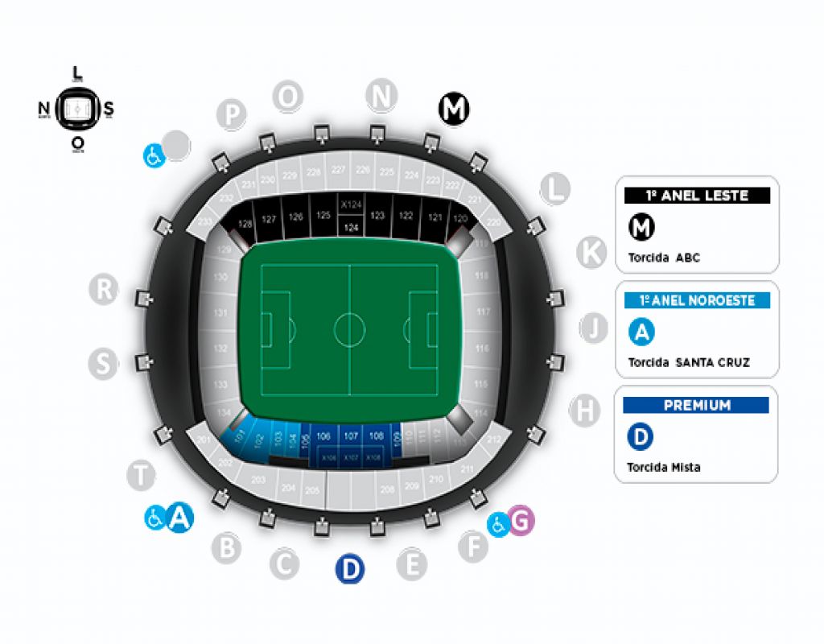The image size is (824, 644).
Task: Choose section X107 below premium seats
Action: (x=351, y=458)
